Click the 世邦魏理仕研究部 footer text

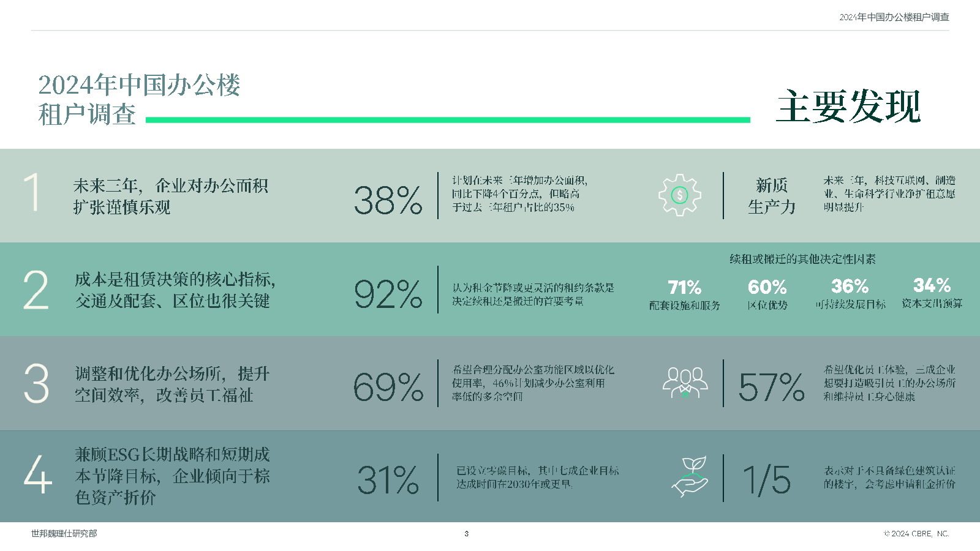64,534
